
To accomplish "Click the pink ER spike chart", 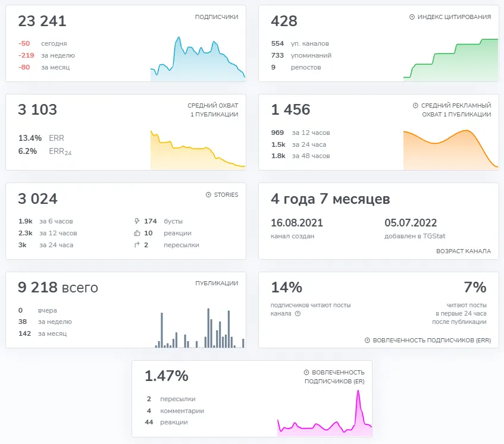I will (324, 413).
